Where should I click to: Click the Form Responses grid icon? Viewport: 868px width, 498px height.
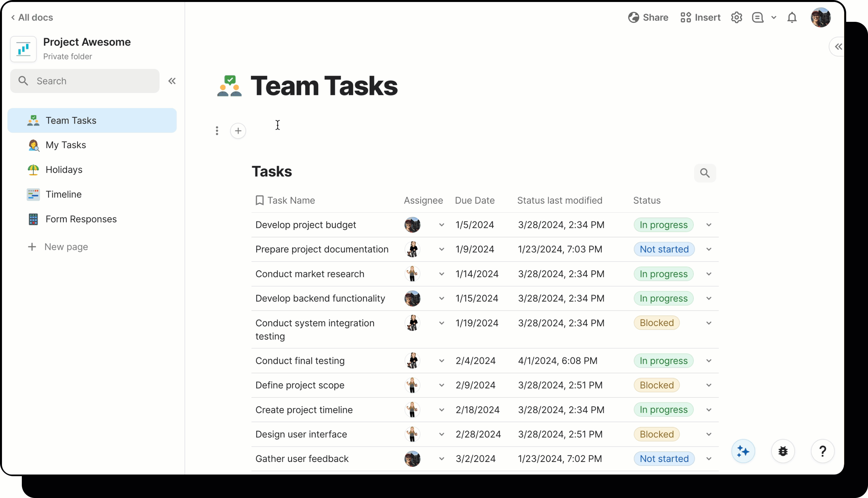pyautogui.click(x=33, y=219)
